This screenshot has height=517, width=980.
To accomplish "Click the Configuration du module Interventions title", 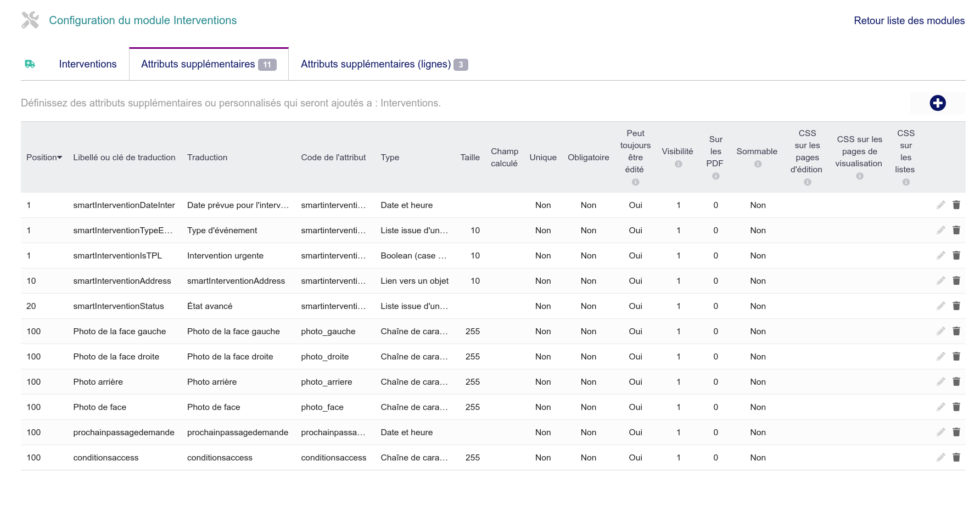I will [x=143, y=20].
